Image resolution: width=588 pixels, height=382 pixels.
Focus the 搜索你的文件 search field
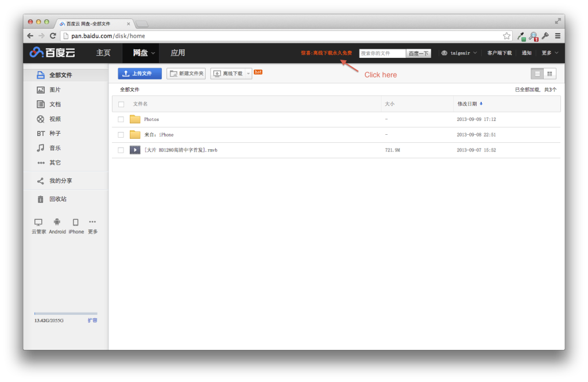coord(382,53)
